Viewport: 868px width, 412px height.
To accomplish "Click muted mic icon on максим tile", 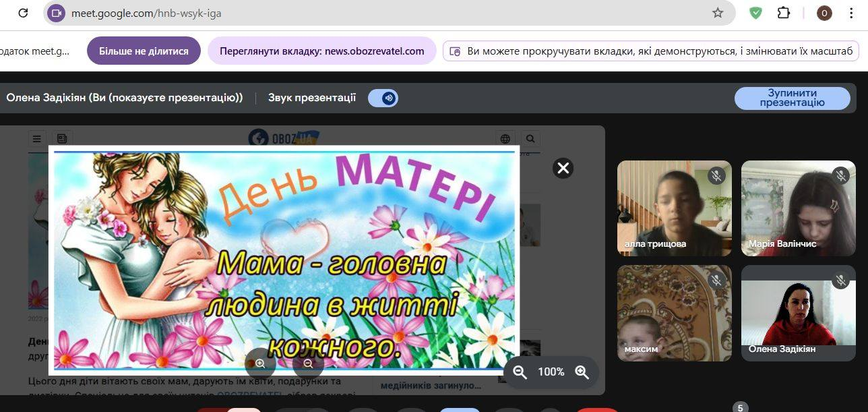I will [716, 281].
